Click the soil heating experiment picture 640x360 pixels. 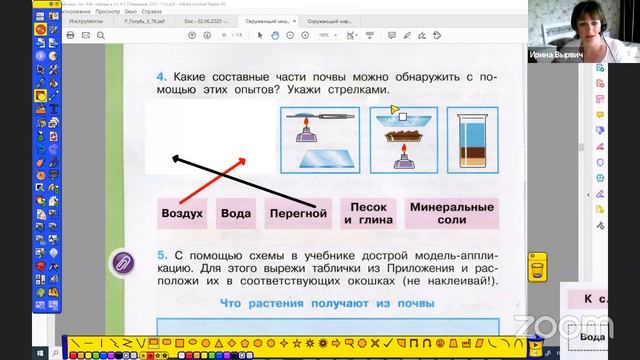(x=404, y=140)
